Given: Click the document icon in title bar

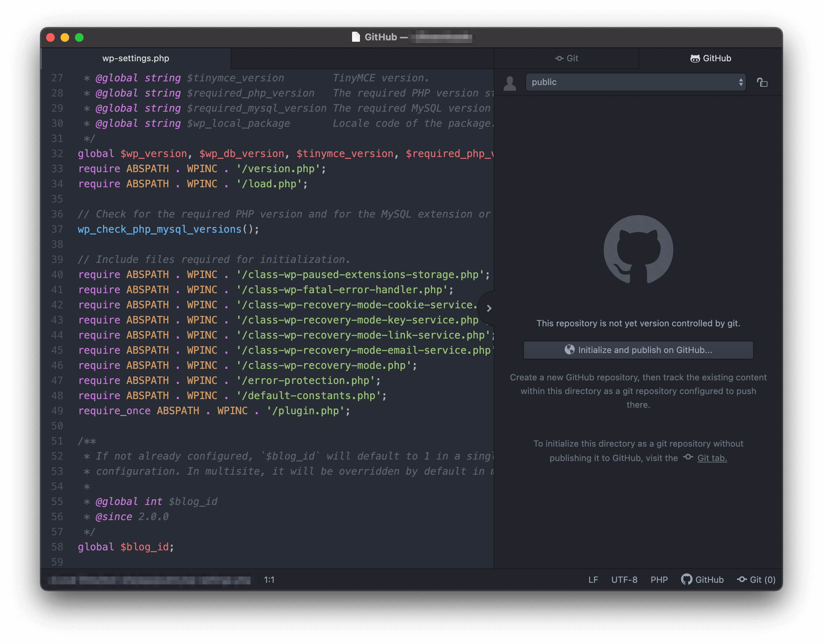Looking at the screenshot, I should [356, 37].
